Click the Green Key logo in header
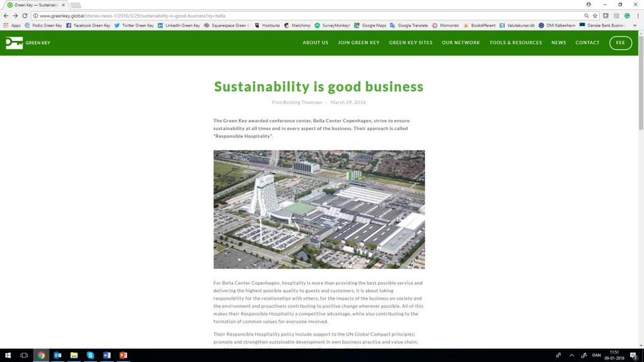Screen dimensions: 644x362 [x=28, y=43]
